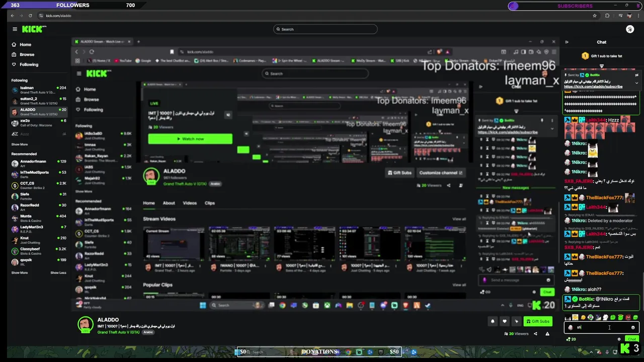Screen dimensions: 644x362
Task: Toggle the heart follow button
Action: (x=505, y=321)
